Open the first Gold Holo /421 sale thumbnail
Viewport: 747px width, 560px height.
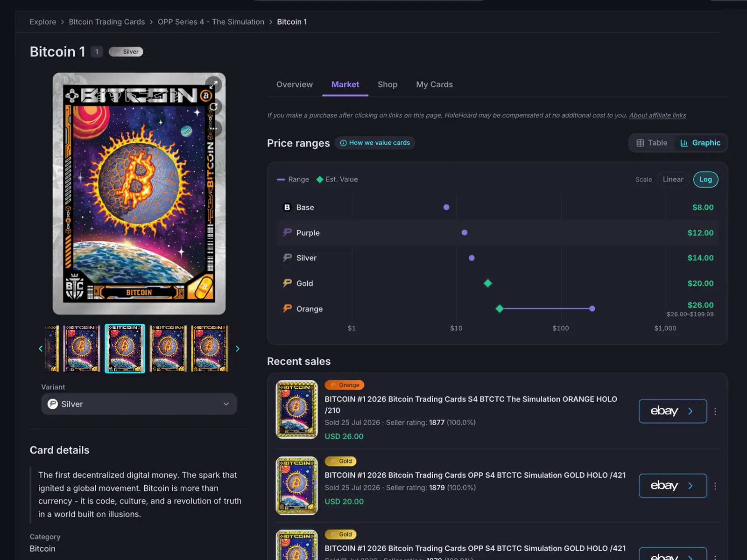click(297, 486)
